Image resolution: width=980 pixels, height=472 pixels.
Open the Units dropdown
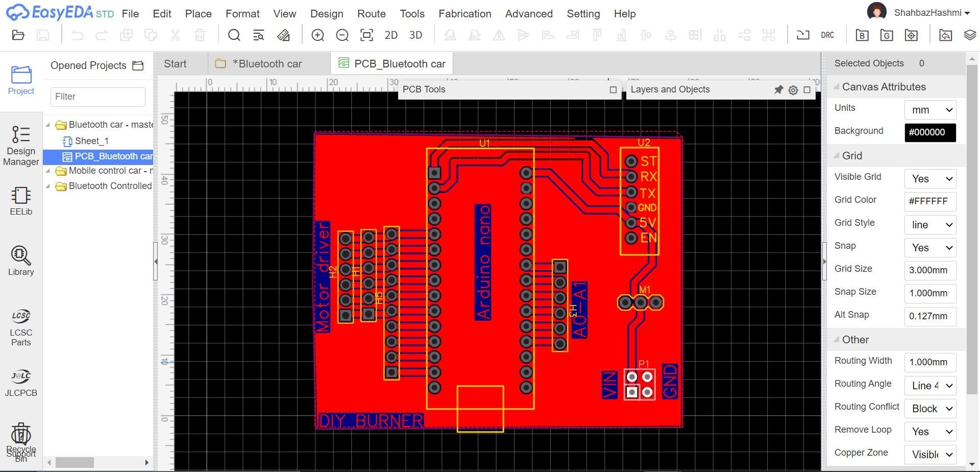pos(929,109)
